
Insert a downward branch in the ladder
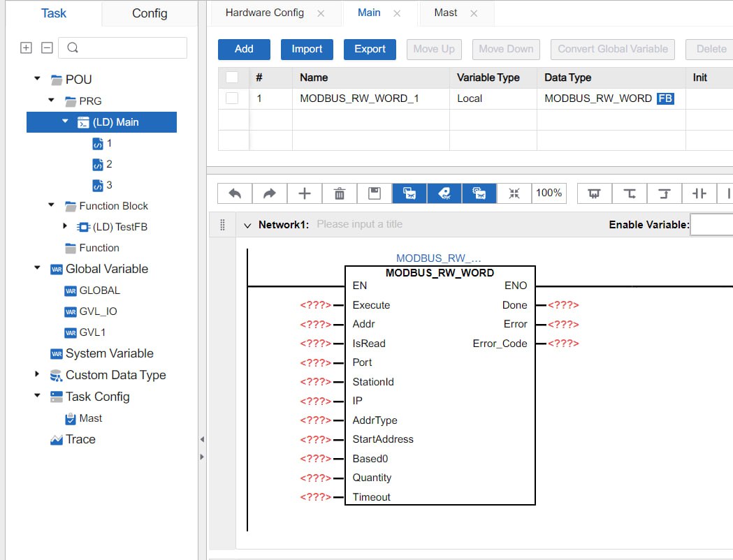[630, 193]
